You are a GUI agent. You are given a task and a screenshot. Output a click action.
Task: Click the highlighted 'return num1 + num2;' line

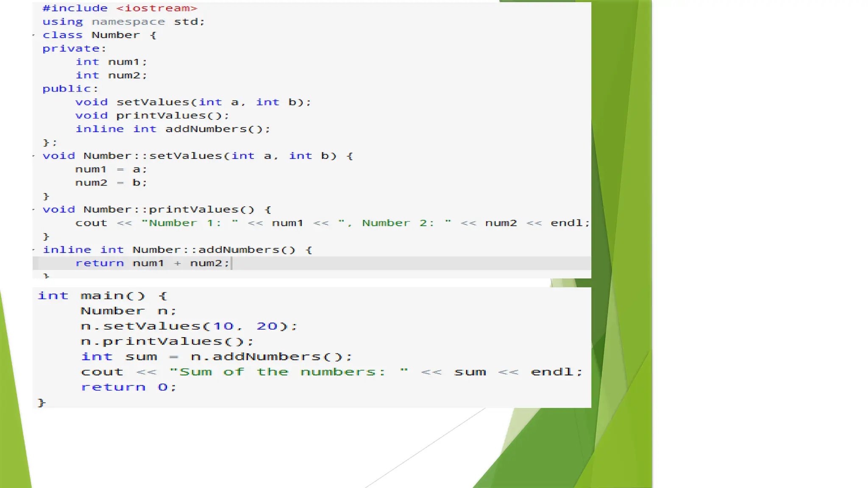(x=153, y=263)
